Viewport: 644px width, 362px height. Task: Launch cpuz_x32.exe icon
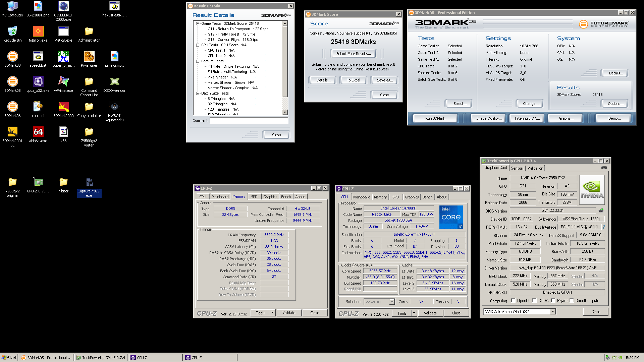pos(38,84)
